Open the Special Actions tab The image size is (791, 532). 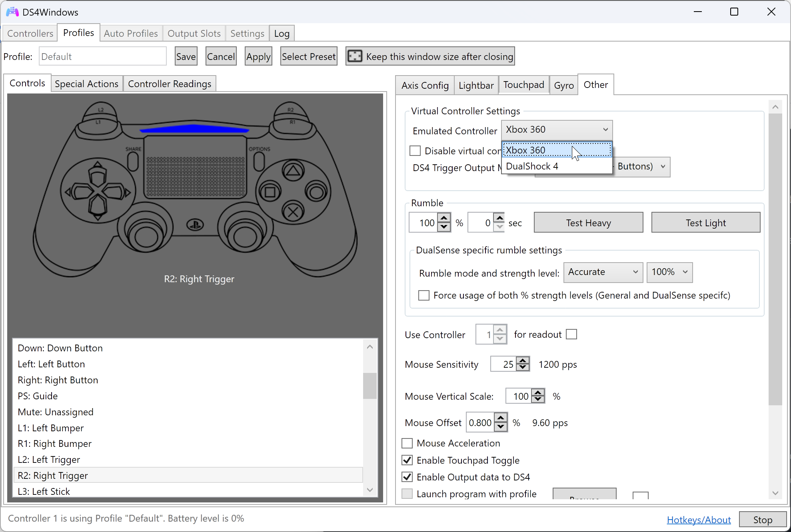86,84
